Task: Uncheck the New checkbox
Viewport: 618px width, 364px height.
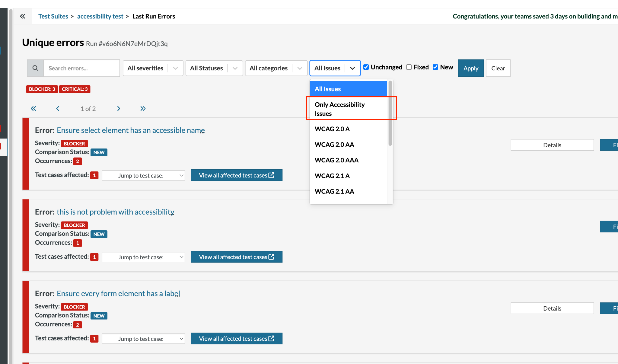Action: click(435, 67)
